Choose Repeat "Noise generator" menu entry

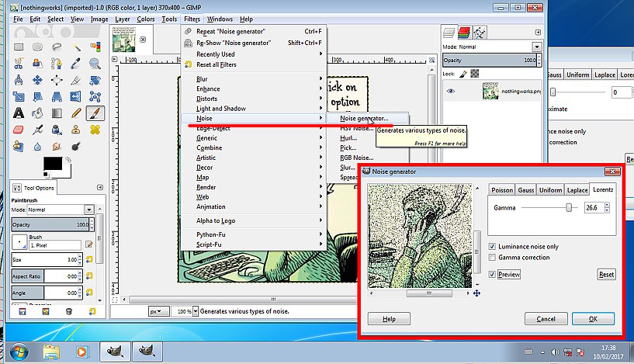[254, 31]
